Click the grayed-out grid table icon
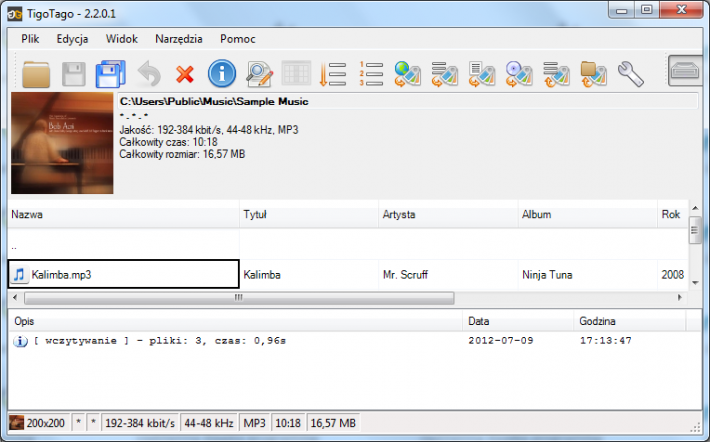 click(x=296, y=73)
